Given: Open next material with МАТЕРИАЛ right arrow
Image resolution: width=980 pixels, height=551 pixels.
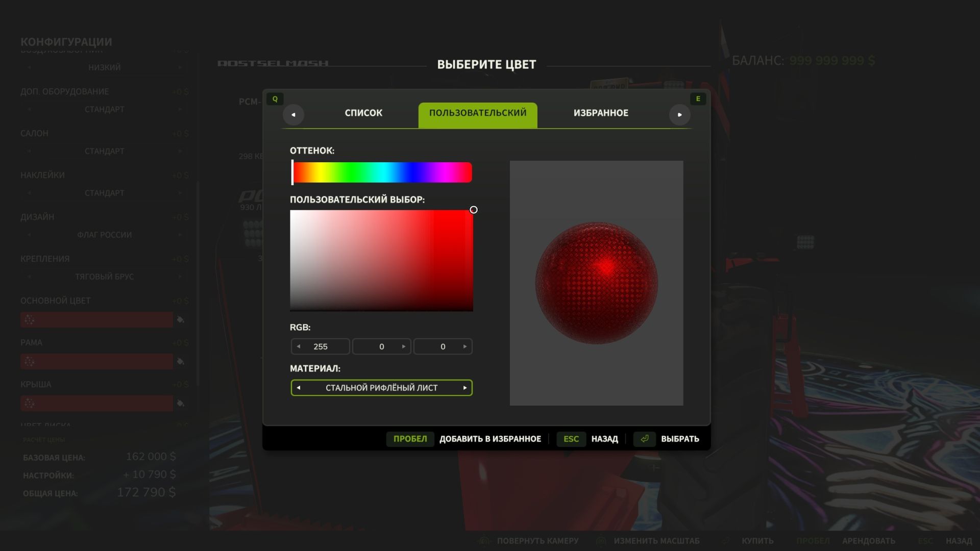Looking at the screenshot, I should pyautogui.click(x=465, y=388).
